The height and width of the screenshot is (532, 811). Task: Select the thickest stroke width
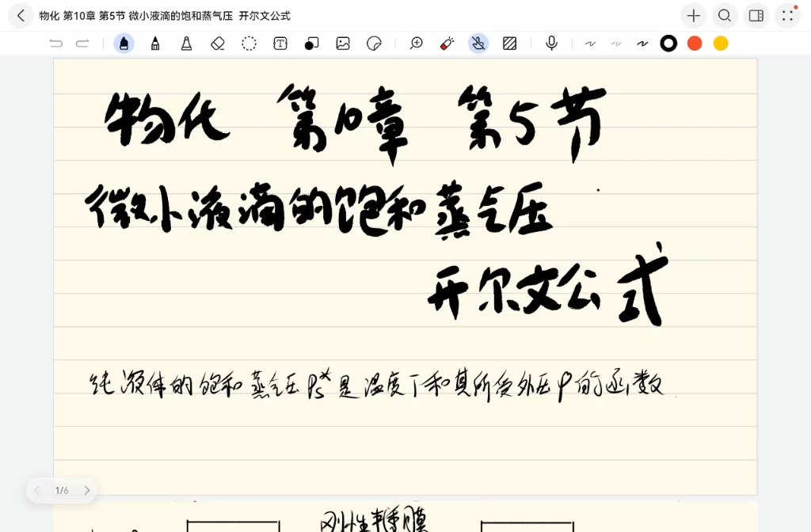pyautogui.click(x=642, y=44)
